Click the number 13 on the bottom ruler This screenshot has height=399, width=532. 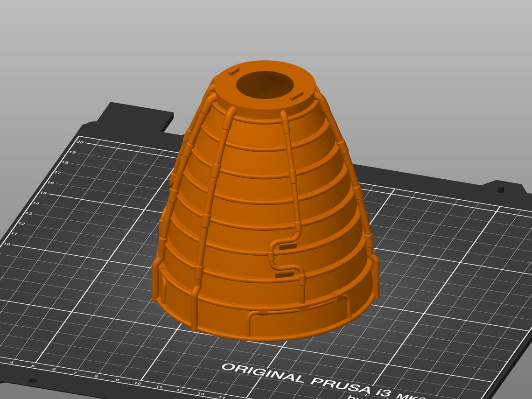click(x=201, y=394)
